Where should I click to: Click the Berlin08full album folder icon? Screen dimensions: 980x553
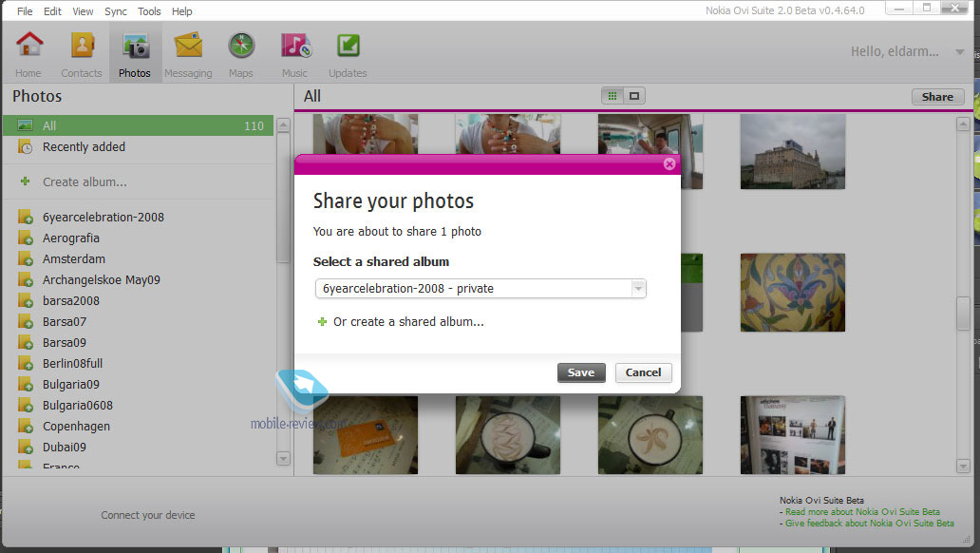(25, 364)
